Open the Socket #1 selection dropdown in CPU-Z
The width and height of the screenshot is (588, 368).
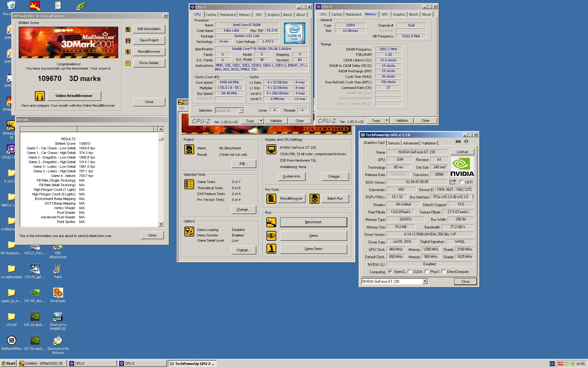click(241, 111)
